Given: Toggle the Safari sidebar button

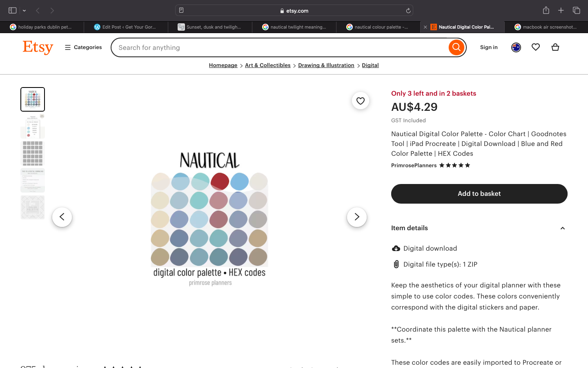Looking at the screenshot, I should 12,11.
